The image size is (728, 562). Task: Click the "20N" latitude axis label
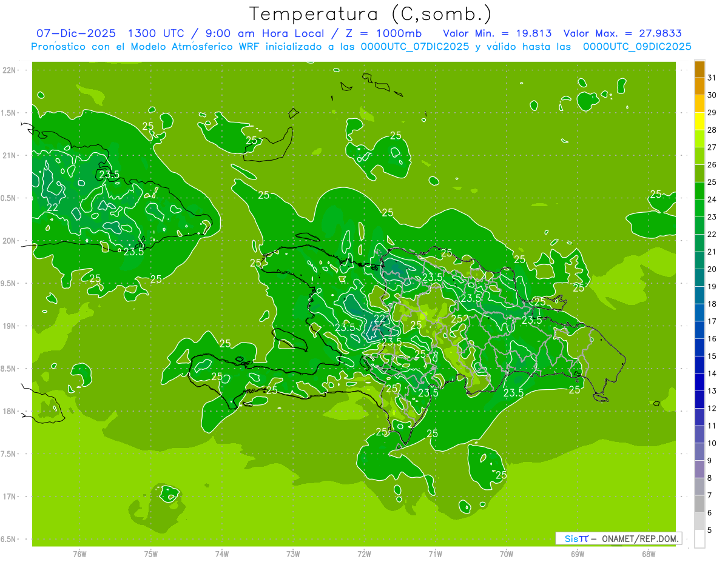tap(10, 241)
